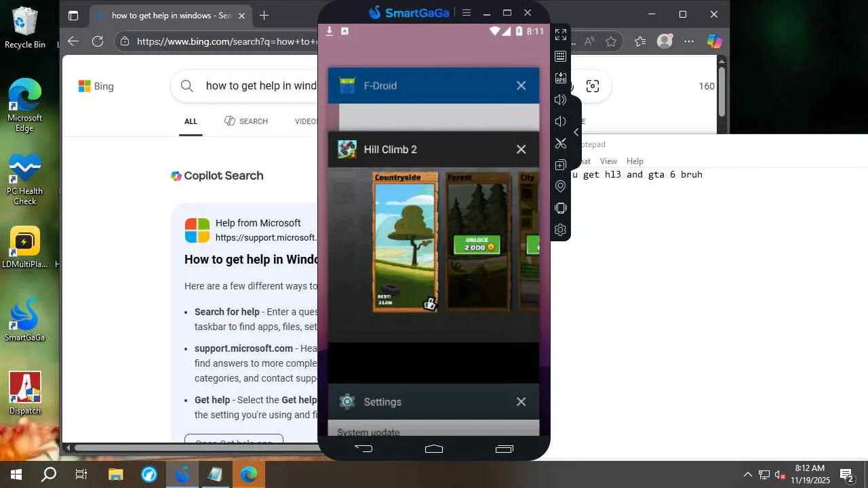Open SmartGaGa keyboard mapping icon
The width and height of the screenshot is (868, 488).
561,56
